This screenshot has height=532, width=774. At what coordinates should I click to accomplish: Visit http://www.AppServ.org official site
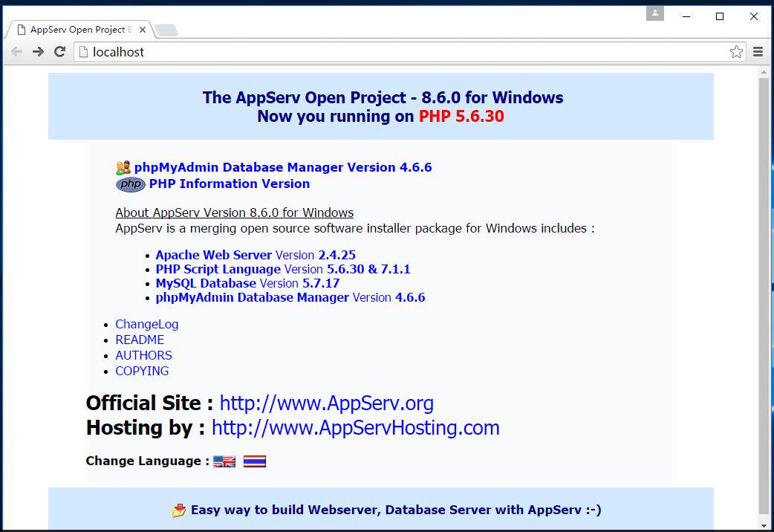(x=326, y=403)
